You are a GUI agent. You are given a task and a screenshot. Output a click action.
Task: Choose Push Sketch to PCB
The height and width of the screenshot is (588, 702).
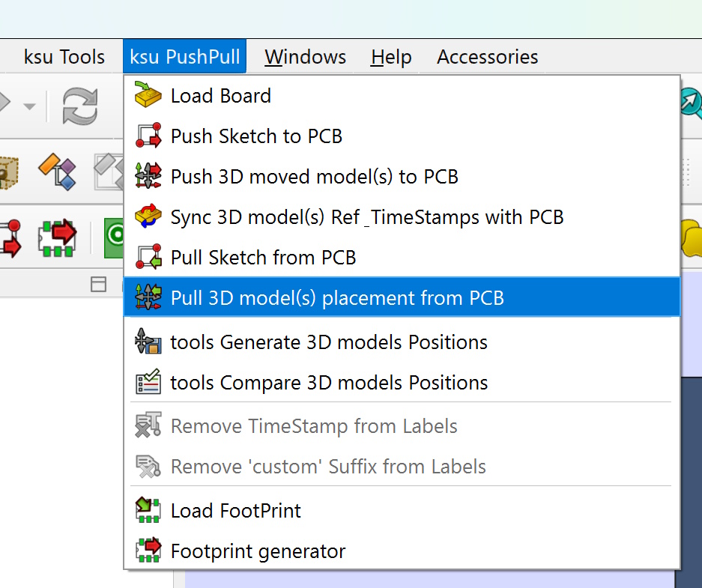(x=256, y=136)
